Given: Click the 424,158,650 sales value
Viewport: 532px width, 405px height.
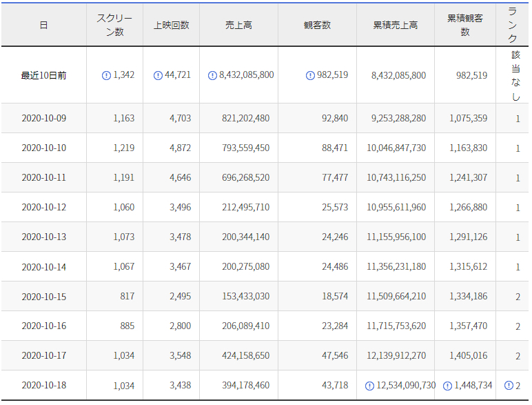Looking at the screenshot, I should point(246,356).
